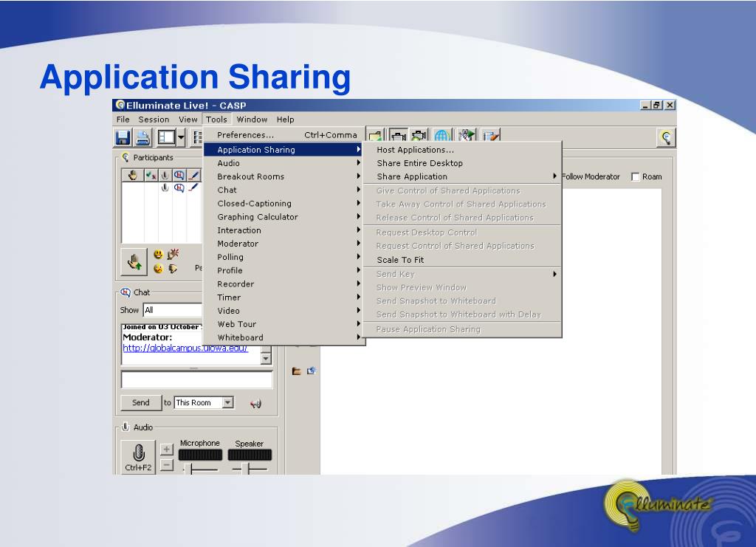Open the Help menu
The image size is (756, 547).
(x=286, y=120)
